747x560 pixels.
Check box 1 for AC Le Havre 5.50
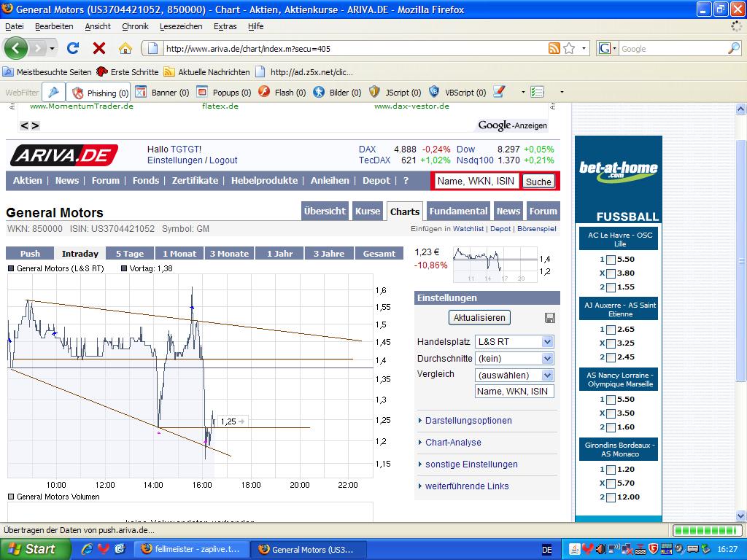coord(611,260)
